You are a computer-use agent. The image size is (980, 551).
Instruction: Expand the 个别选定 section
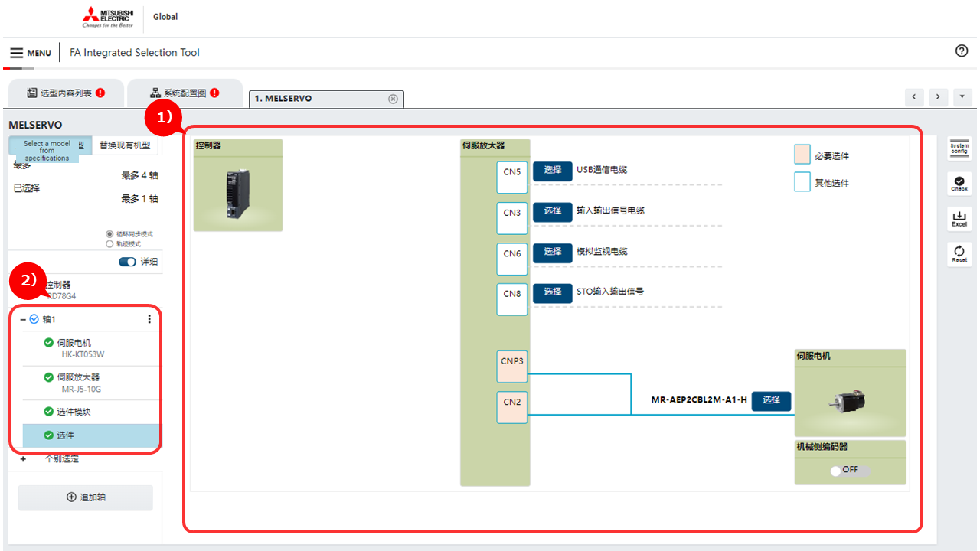tap(23, 459)
